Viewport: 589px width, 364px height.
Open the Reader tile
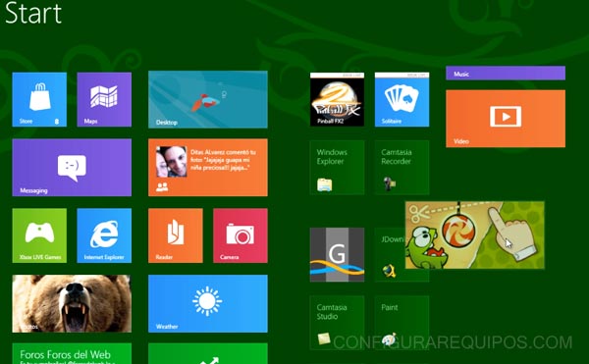tap(176, 235)
